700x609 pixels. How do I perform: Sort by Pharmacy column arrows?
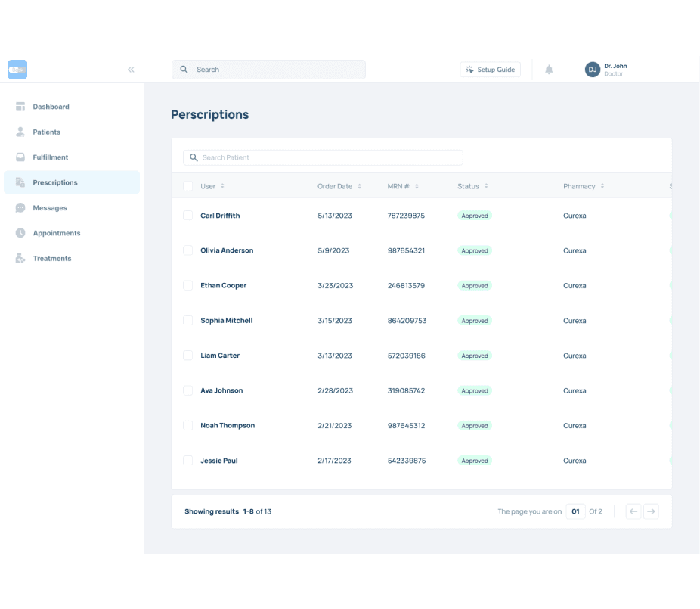[x=602, y=186]
